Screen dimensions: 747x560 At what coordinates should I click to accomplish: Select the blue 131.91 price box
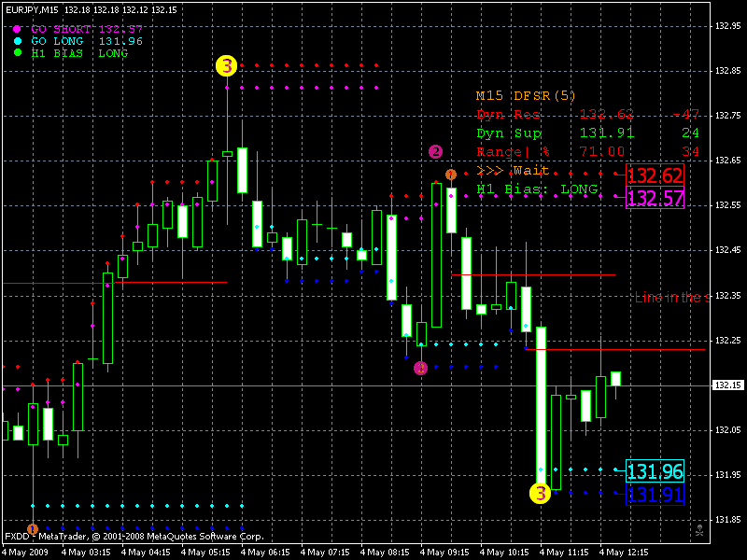tap(655, 495)
